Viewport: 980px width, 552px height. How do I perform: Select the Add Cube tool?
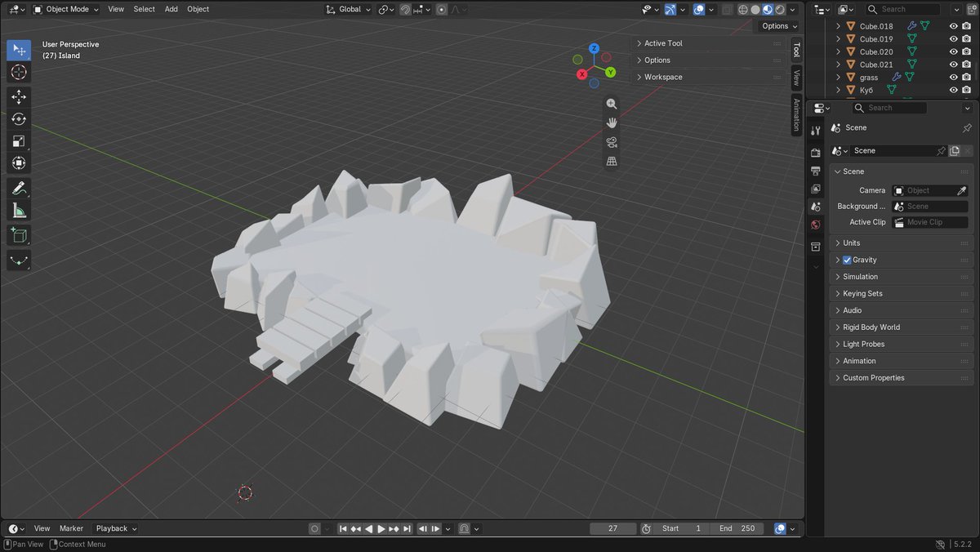click(x=19, y=236)
